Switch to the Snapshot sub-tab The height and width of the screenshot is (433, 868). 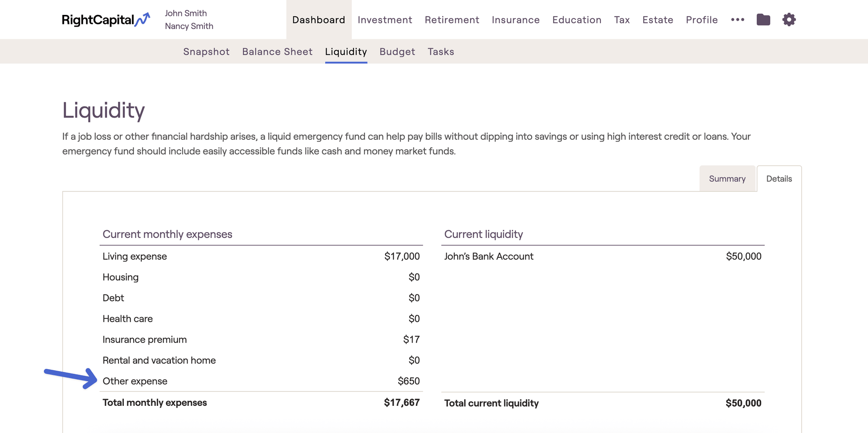pos(206,52)
